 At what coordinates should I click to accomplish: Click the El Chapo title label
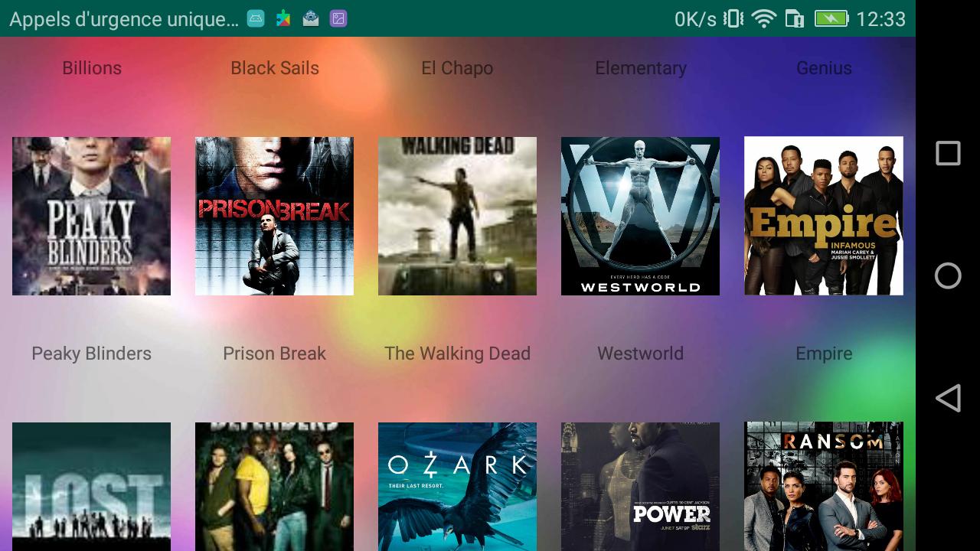coord(457,68)
